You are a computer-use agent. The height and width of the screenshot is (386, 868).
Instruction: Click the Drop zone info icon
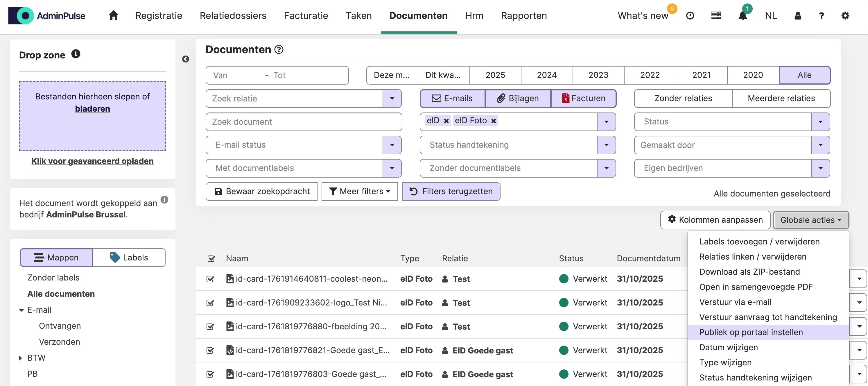click(x=76, y=54)
